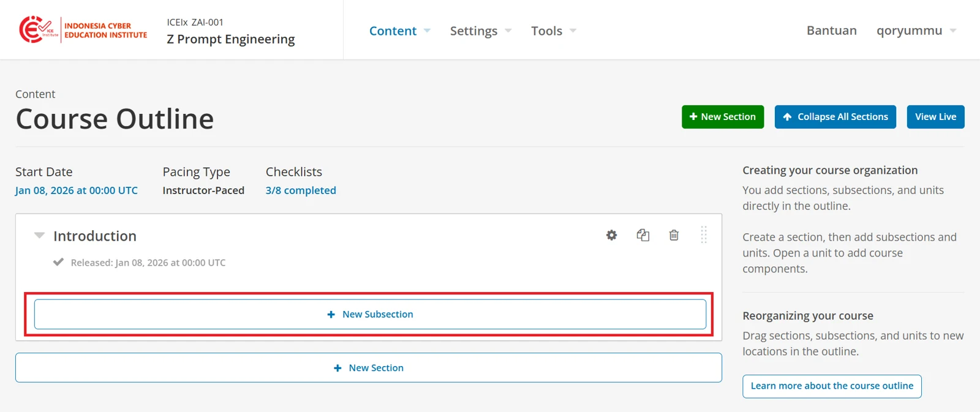The image size is (980, 412).
Task: Click the Instructor-Paced pacing type value
Action: [203, 190]
